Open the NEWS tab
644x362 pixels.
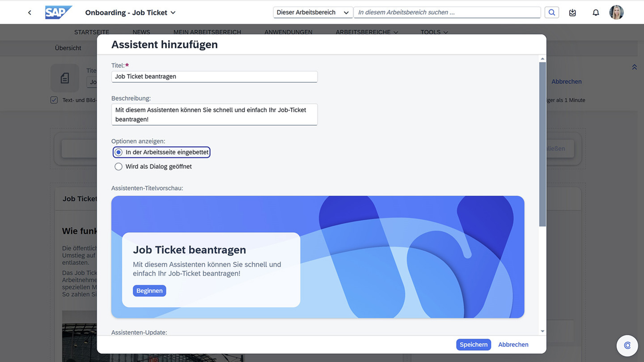click(x=141, y=32)
